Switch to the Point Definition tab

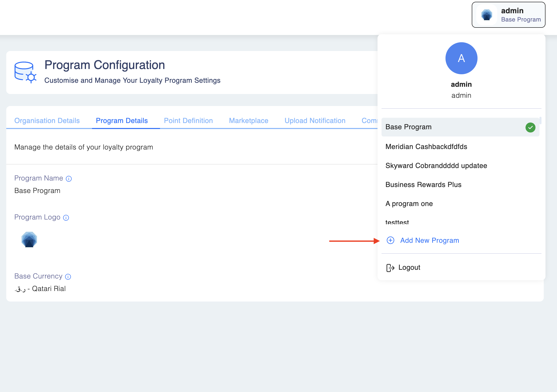[188, 121]
